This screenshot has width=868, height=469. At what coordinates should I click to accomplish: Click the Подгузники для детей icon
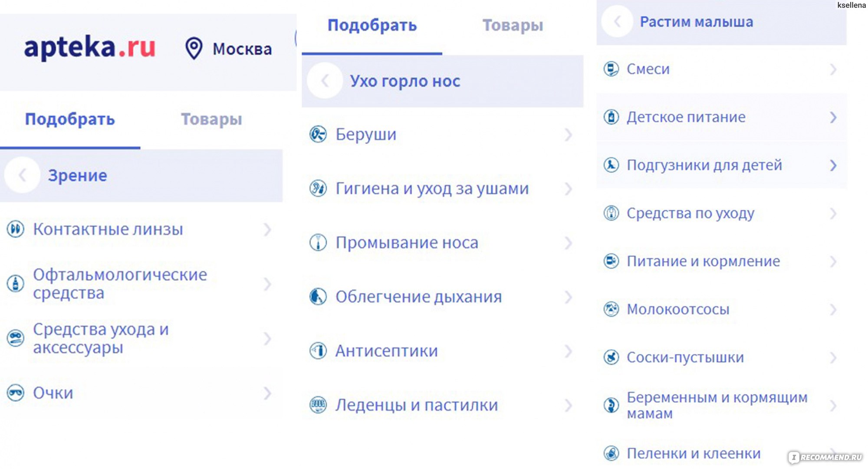612,165
